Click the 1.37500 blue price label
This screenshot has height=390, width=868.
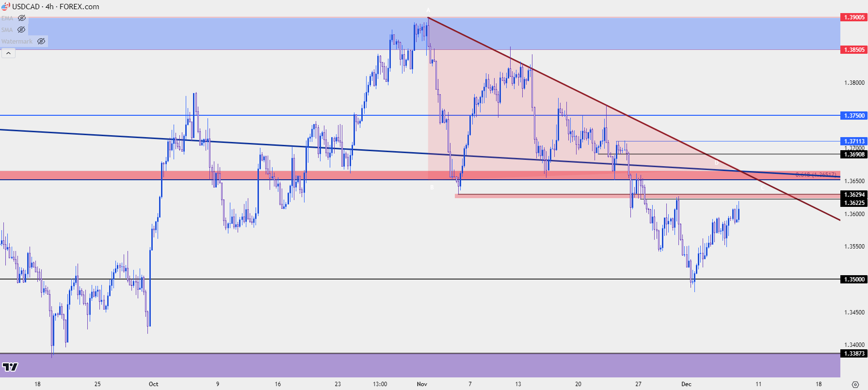pyautogui.click(x=854, y=115)
